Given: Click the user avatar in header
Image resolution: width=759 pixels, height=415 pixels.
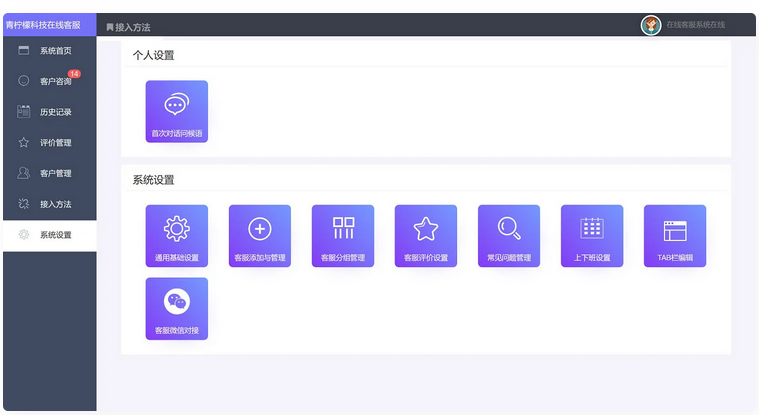Looking at the screenshot, I should (x=651, y=25).
